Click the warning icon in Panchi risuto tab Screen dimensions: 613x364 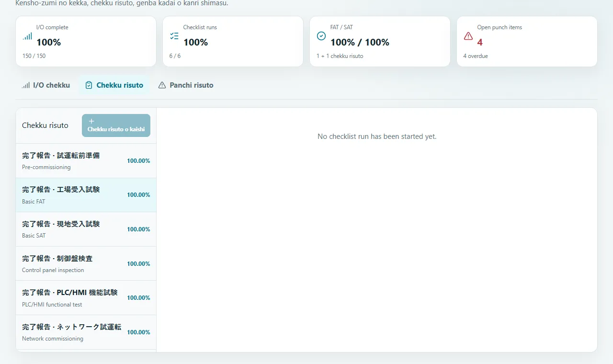click(162, 85)
